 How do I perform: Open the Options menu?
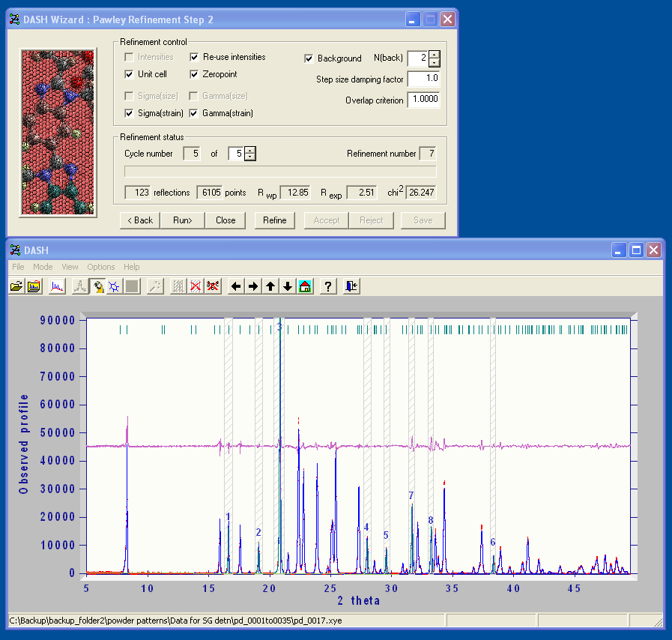point(101,267)
